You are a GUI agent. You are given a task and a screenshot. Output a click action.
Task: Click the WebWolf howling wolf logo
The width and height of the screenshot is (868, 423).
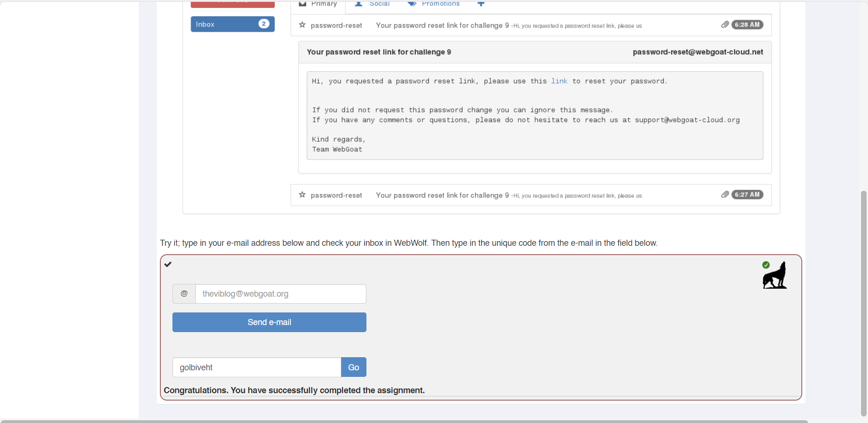(x=774, y=276)
